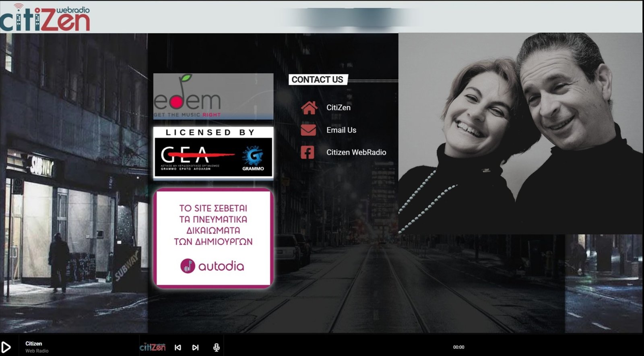
Task: Skip to the next track
Action: pyautogui.click(x=195, y=347)
